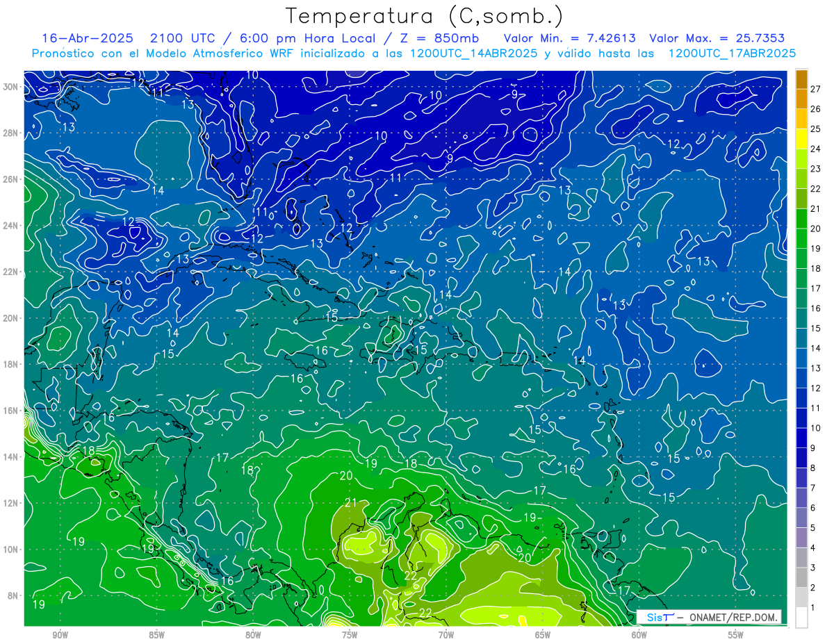Click the color bar scale label '5'
Viewport: 834px width, 644px height.
(813, 528)
